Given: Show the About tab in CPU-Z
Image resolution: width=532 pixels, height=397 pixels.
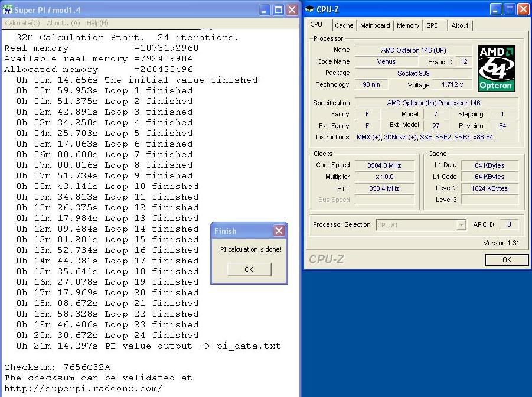Looking at the screenshot, I should tap(460, 25).
